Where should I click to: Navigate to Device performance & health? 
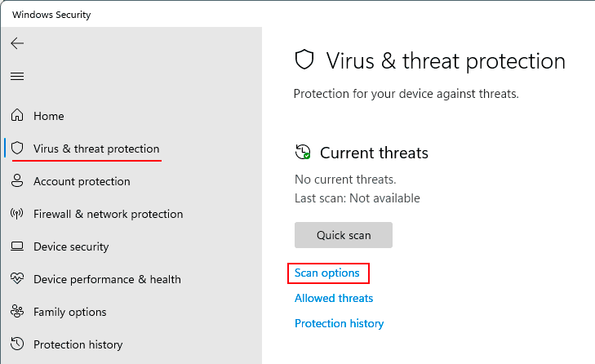(107, 279)
